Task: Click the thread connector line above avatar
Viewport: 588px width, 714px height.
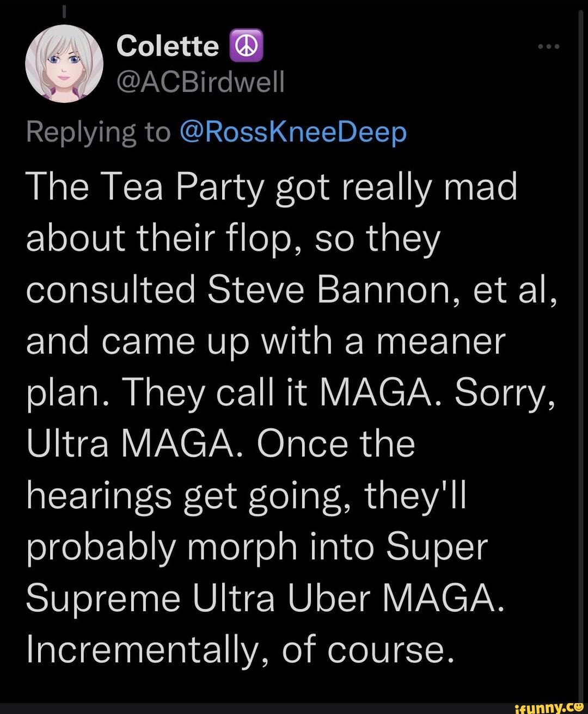Action: [63, 10]
